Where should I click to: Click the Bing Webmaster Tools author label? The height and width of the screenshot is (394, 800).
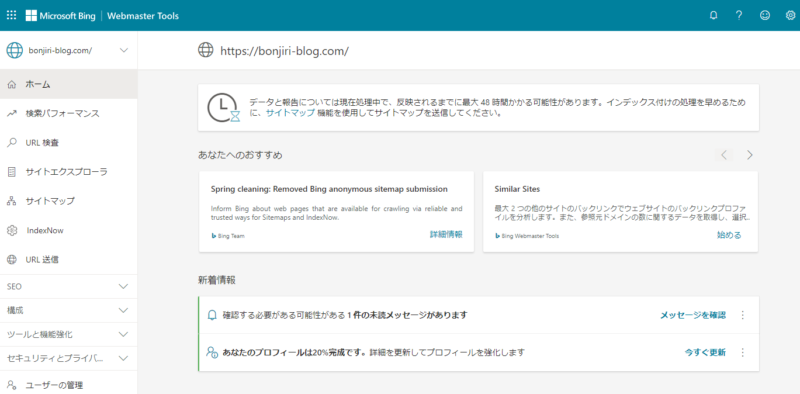coord(527,236)
